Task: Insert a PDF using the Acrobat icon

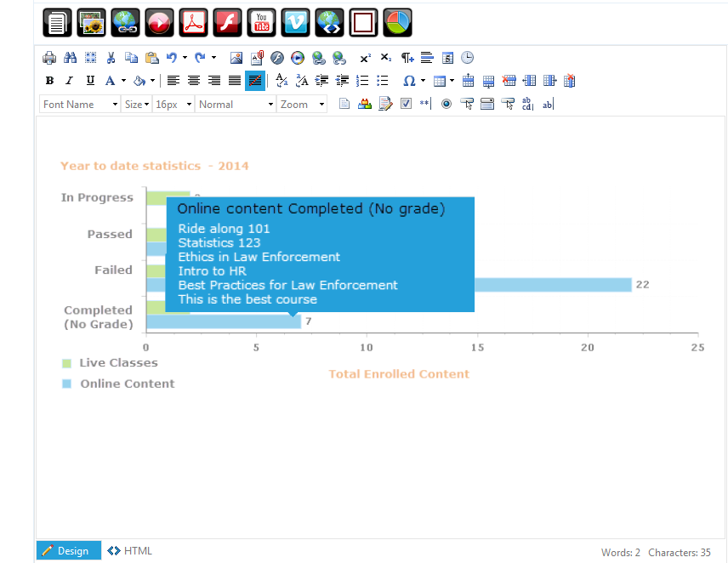Action: click(x=193, y=22)
